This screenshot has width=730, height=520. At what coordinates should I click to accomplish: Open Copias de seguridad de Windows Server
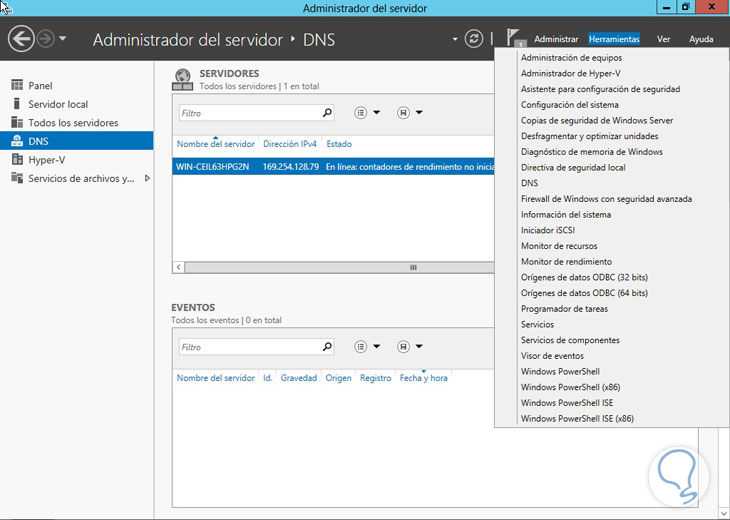point(597,121)
